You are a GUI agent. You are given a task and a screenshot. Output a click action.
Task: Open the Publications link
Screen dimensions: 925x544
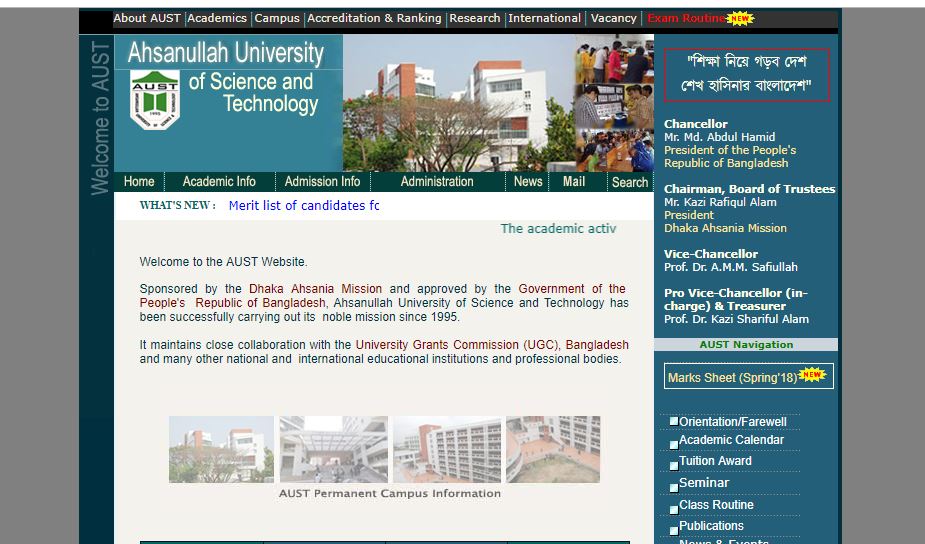click(x=711, y=526)
